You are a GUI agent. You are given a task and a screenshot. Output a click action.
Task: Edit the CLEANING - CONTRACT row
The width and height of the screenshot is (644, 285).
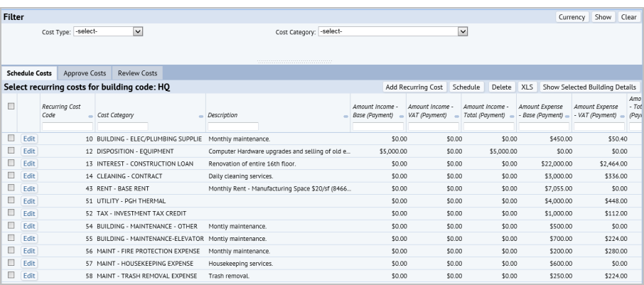click(28, 175)
